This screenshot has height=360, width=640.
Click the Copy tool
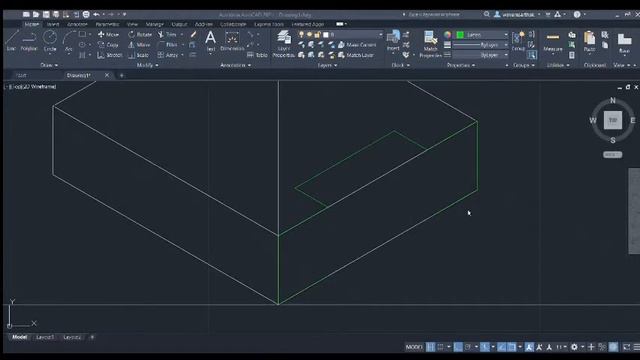click(x=108, y=44)
